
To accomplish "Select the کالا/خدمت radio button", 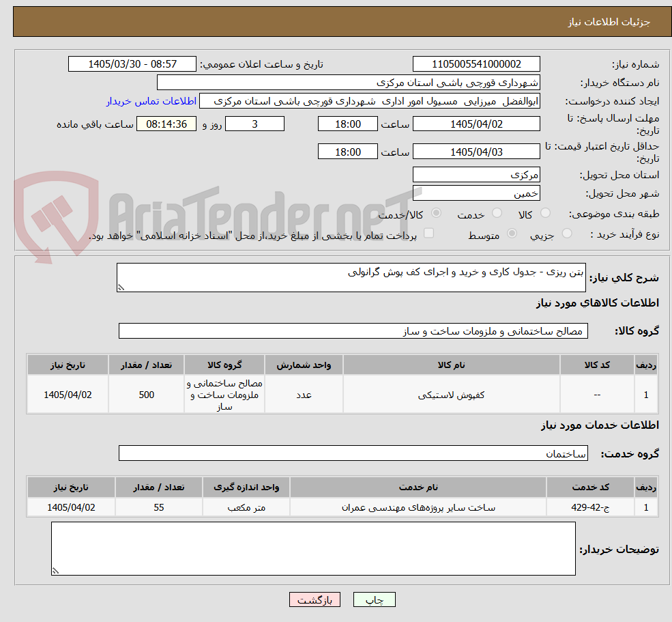I will point(436,213).
